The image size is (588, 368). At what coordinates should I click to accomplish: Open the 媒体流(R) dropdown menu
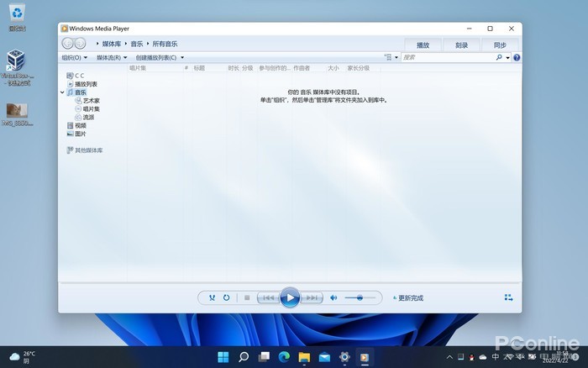(x=111, y=58)
